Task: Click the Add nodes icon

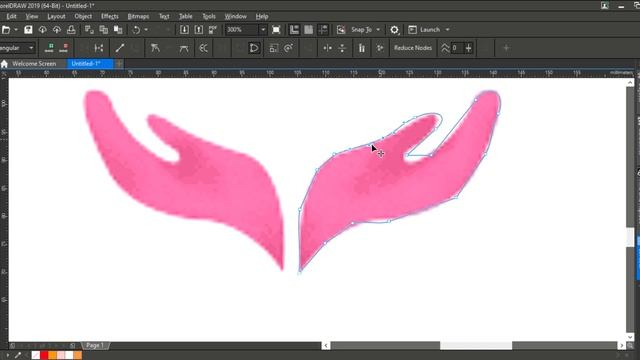Action: [49, 48]
